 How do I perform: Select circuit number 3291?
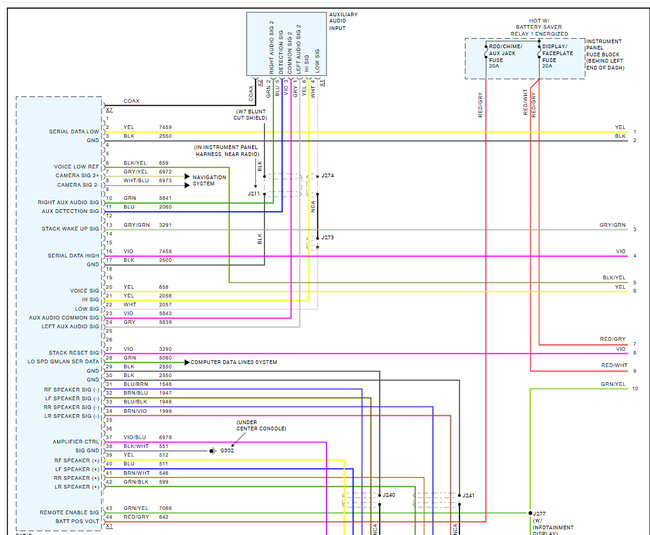point(165,225)
